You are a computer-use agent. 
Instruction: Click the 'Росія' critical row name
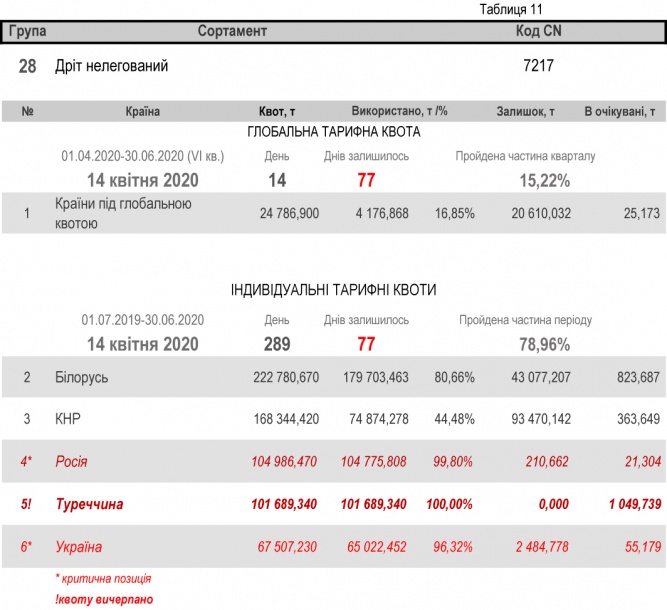pos(71,461)
